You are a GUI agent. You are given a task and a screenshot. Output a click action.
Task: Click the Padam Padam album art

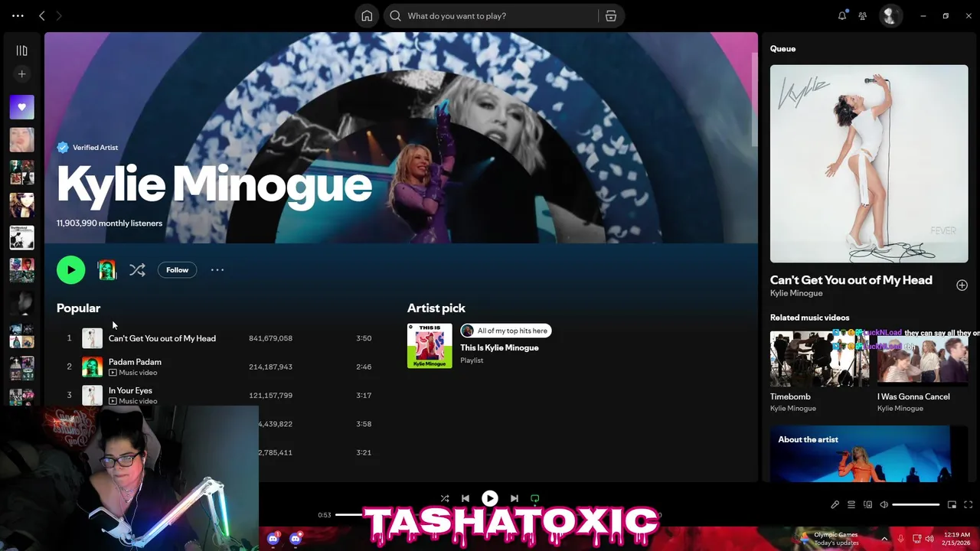point(92,367)
